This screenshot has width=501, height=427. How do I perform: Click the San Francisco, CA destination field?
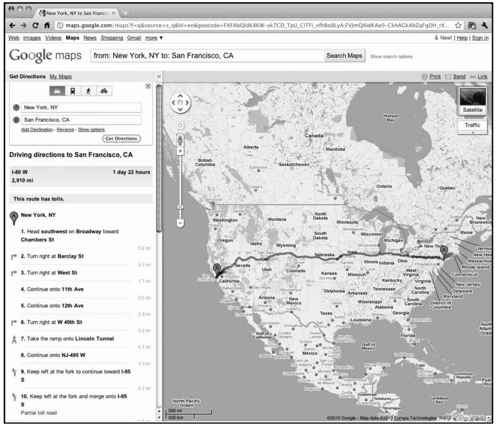(x=81, y=120)
